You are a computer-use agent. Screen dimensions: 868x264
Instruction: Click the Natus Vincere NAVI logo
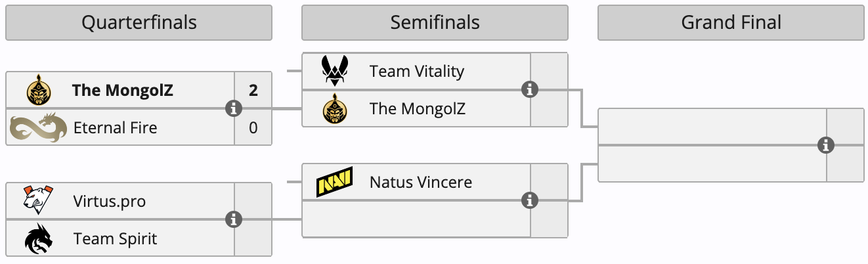335,182
